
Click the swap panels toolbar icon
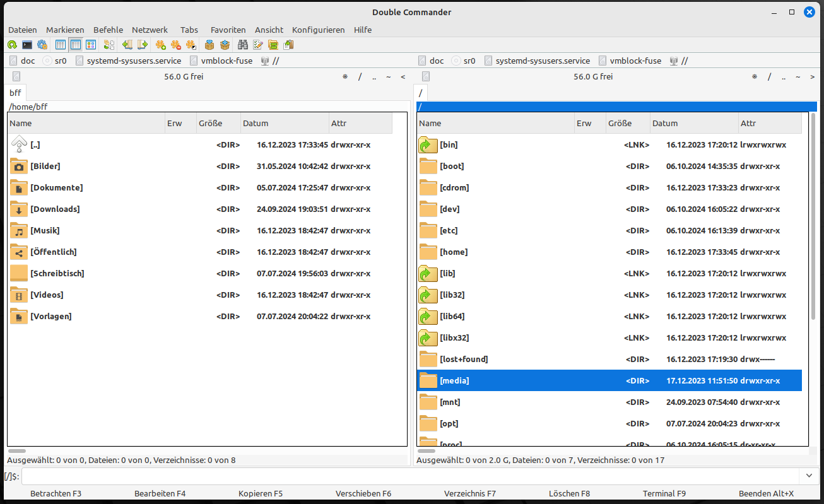(109, 45)
